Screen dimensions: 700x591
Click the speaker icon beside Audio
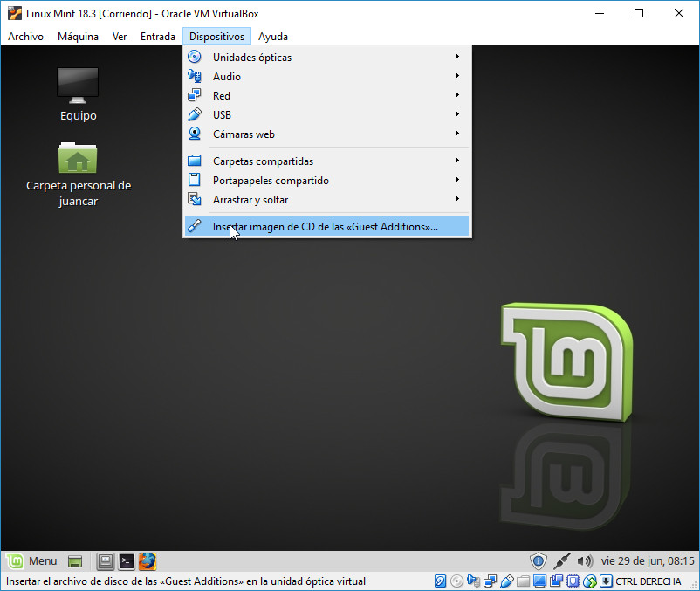(x=194, y=76)
